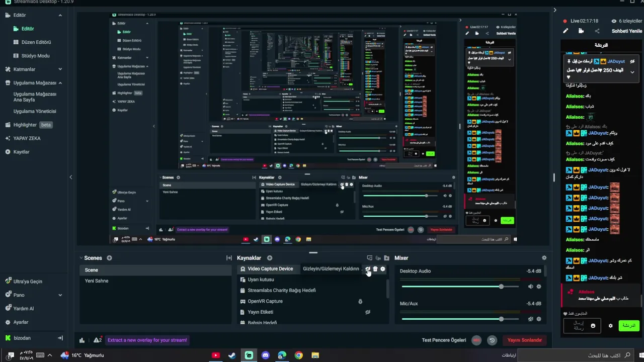Viewport: 644px width, 362px height.
Task: Edit stream info pencil icon
Action: click(566, 31)
